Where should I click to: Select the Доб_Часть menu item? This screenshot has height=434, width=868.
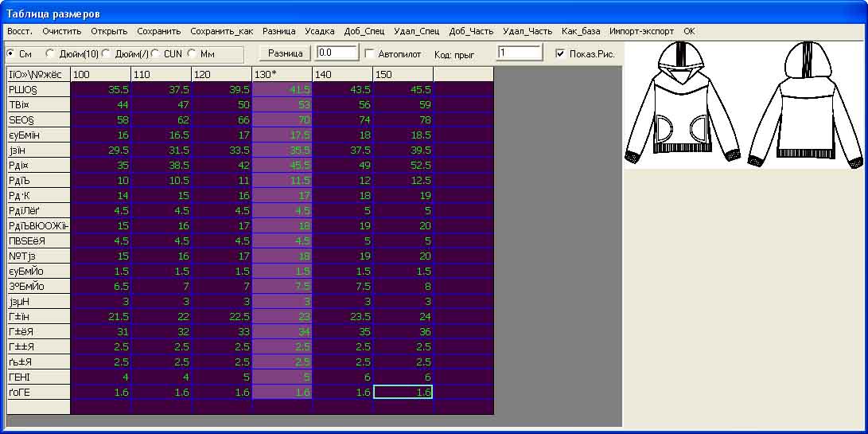click(471, 32)
